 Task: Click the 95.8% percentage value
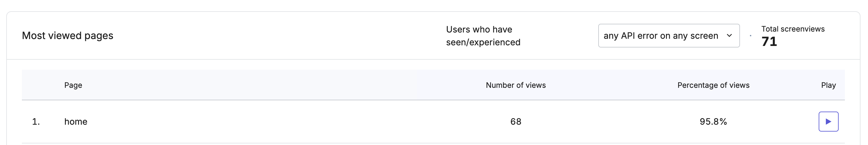(713, 121)
